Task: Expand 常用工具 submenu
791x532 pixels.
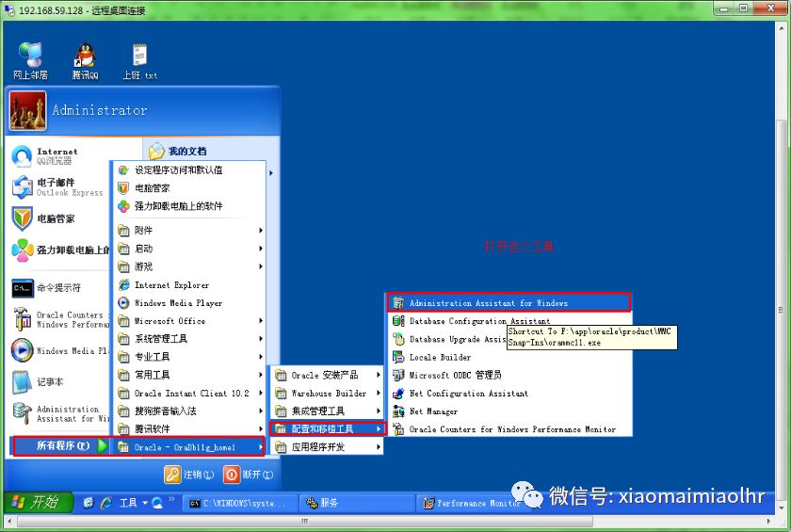Action: [189, 375]
